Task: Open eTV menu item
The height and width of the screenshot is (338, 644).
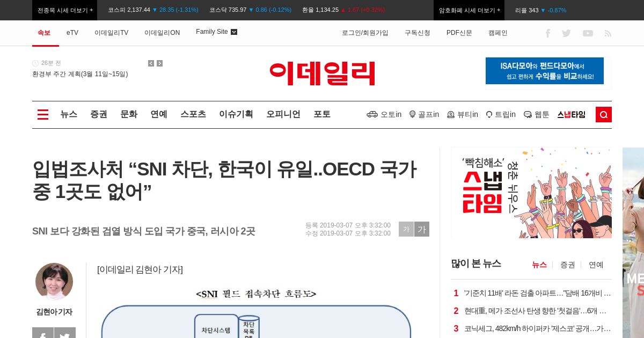Action: (x=72, y=33)
